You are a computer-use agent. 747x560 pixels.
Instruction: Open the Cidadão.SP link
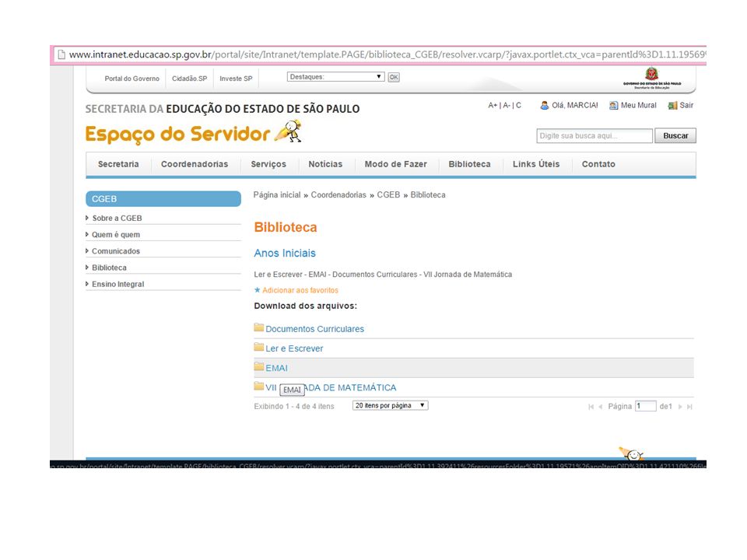190,79
